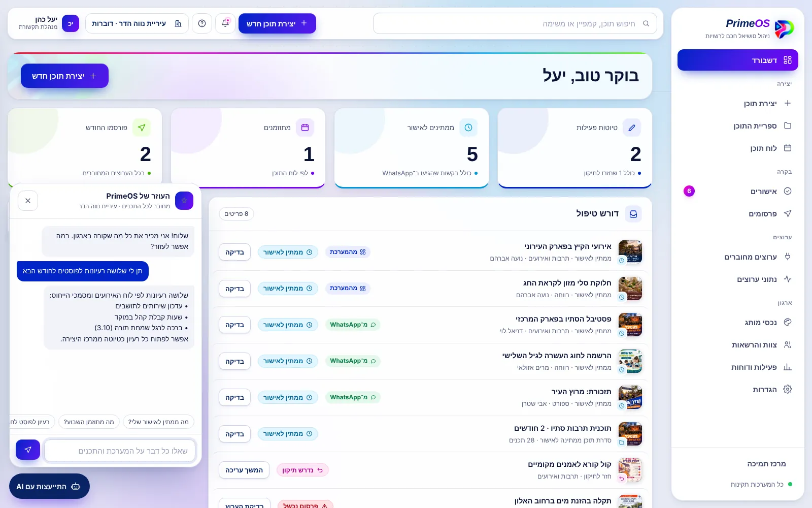Open the notifications bell icon
The width and height of the screenshot is (812, 508).
(x=226, y=23)
